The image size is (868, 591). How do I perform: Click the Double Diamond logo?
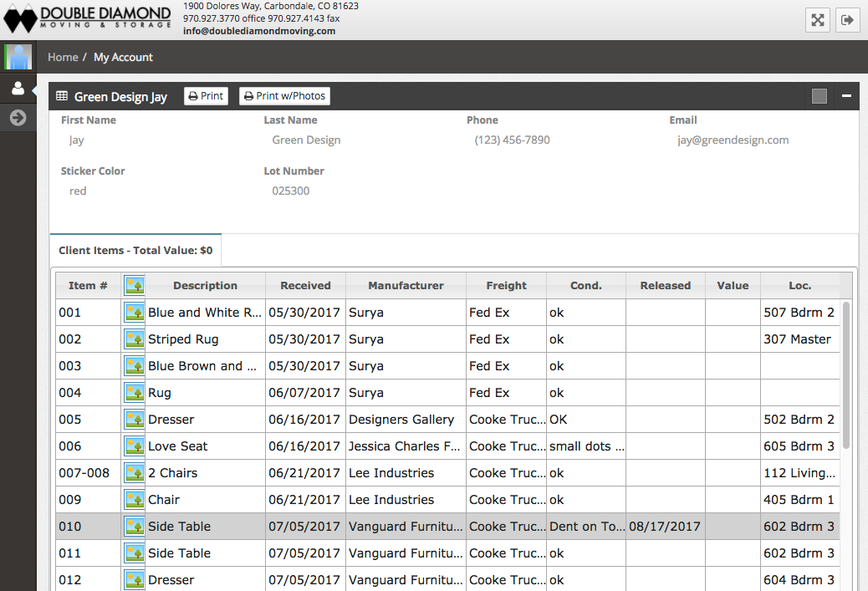pyautogui.click(x=88, y=19)
